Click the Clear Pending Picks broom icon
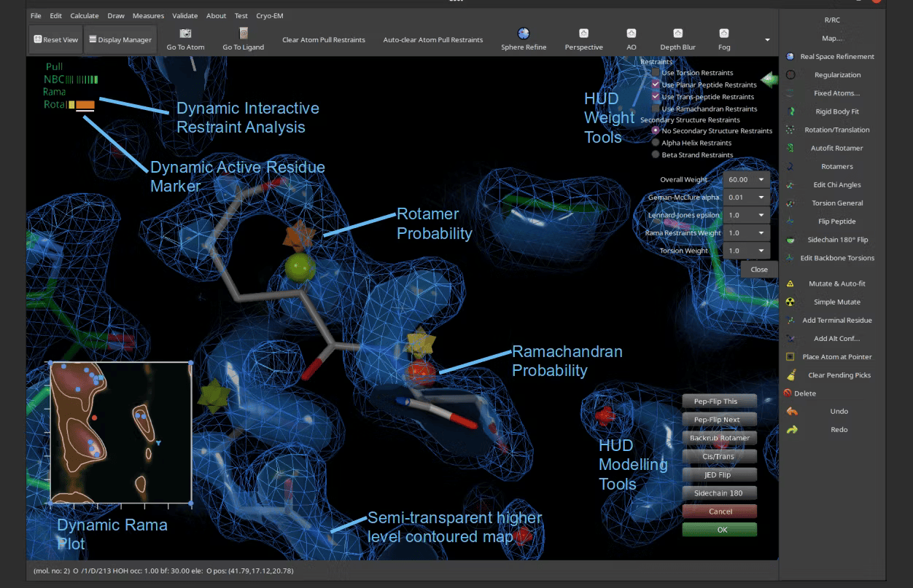Image resolution: width=913 pixels, height=588 pixels. coord(790,375)
